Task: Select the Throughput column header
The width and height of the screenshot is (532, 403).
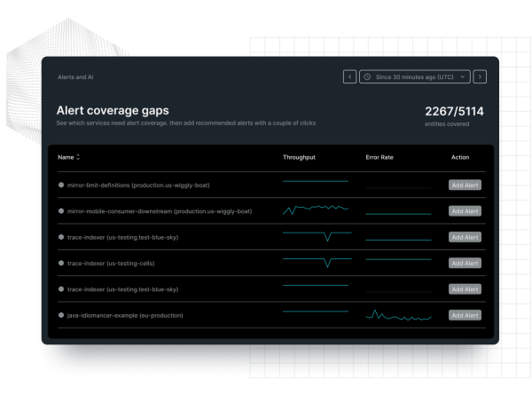Action: tap(299, 157)
